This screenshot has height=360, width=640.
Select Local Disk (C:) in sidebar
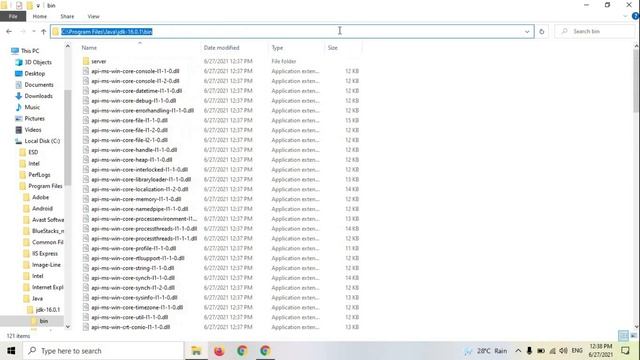coord(42,141)
